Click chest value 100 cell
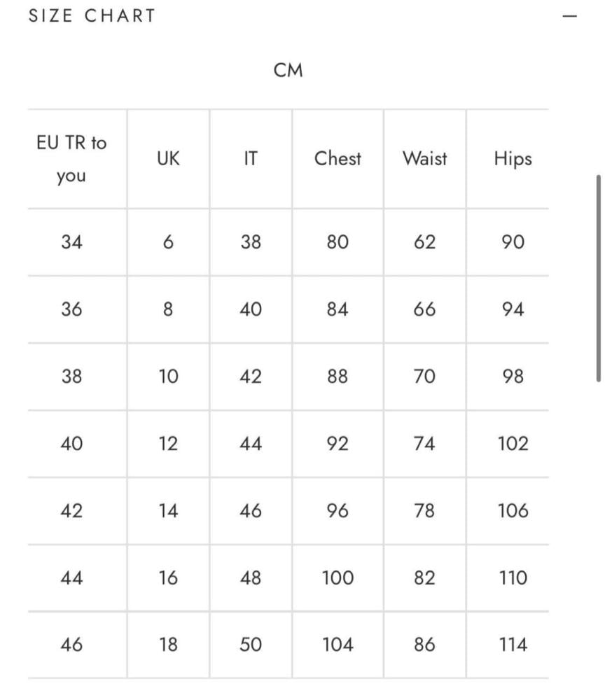This screenshot has height=700, width=605. (338, 578)
